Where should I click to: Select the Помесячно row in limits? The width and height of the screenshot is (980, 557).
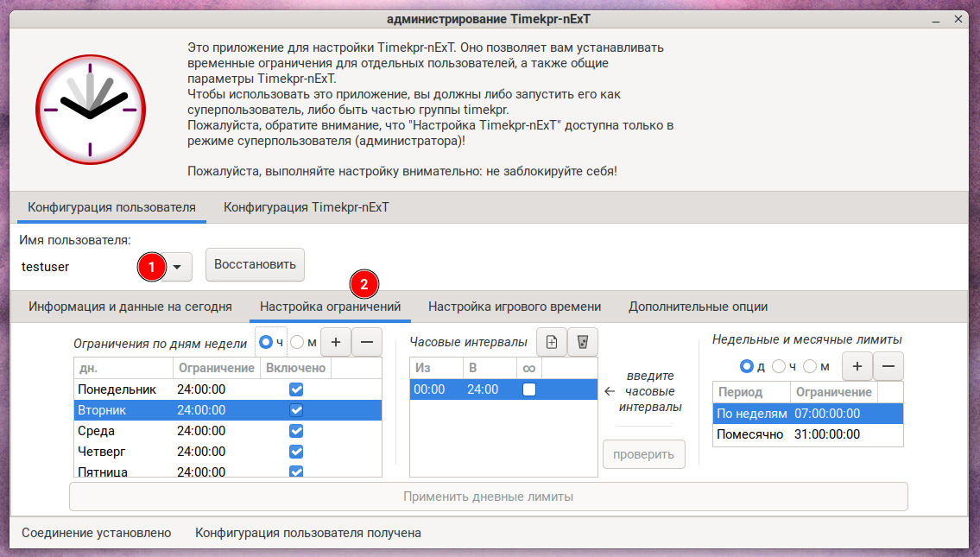749,434
